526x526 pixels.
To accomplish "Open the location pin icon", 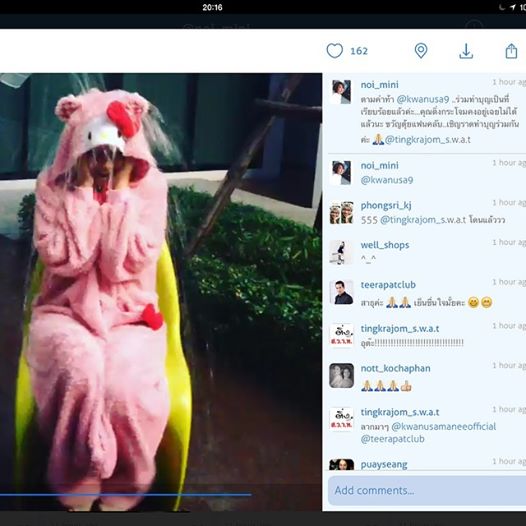I will [421, 51].
